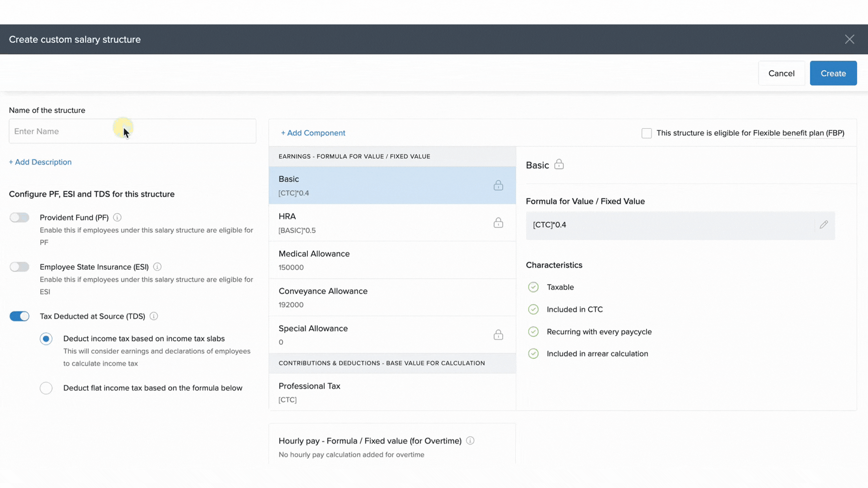Click the pencil edit icon for the formula

(x=824, y=225)
